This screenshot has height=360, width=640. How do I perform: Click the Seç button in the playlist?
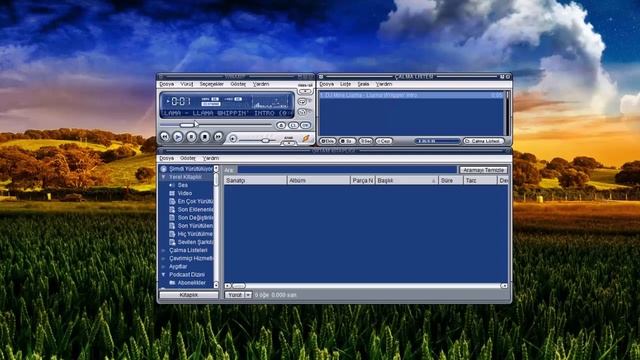click(x=366, y=141)
